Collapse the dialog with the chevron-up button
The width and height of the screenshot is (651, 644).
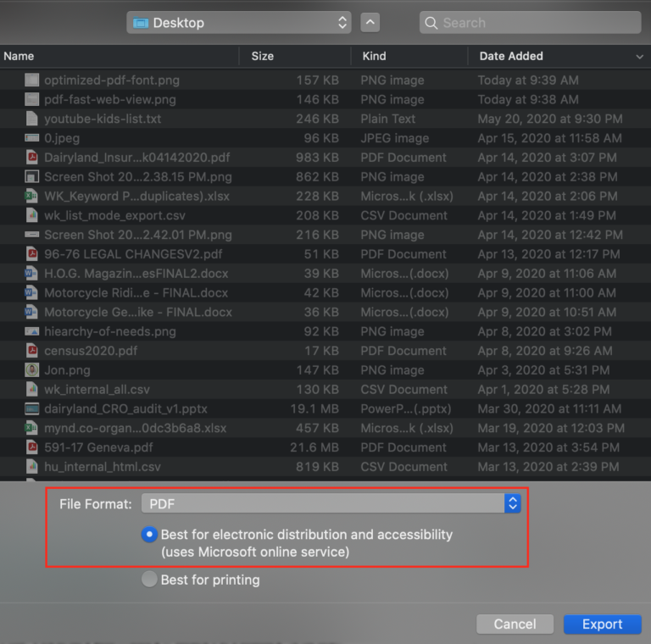tap(370, 23)
